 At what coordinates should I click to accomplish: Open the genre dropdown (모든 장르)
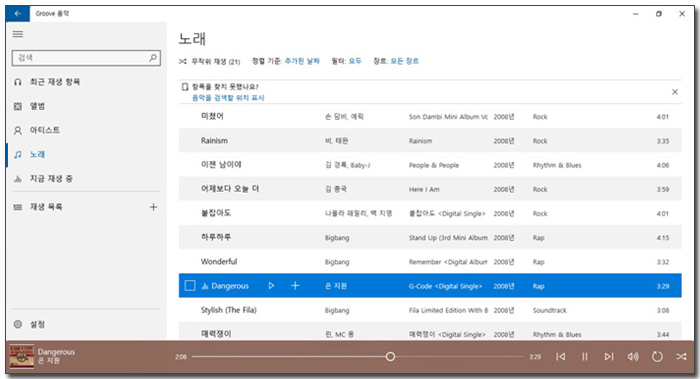(x=404, y=61)
